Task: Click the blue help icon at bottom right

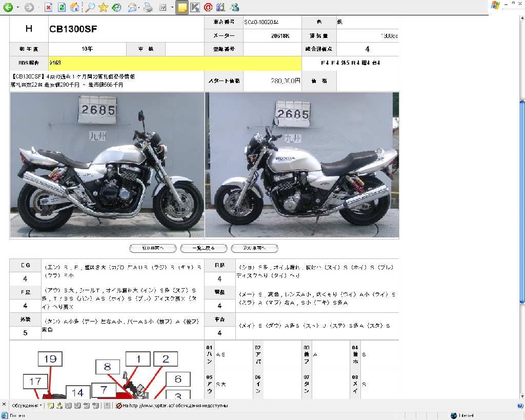Action: (520, 406)
